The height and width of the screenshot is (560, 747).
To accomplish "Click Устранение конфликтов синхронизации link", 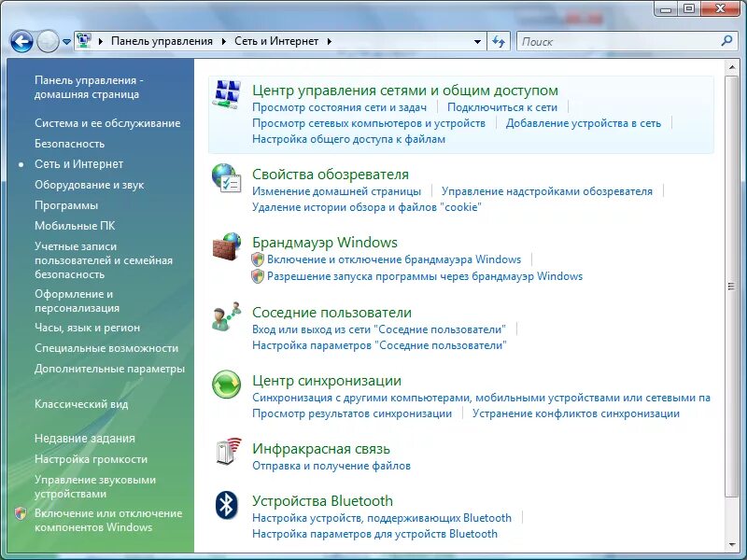I will pyautogui.click(x=576, y=413).
